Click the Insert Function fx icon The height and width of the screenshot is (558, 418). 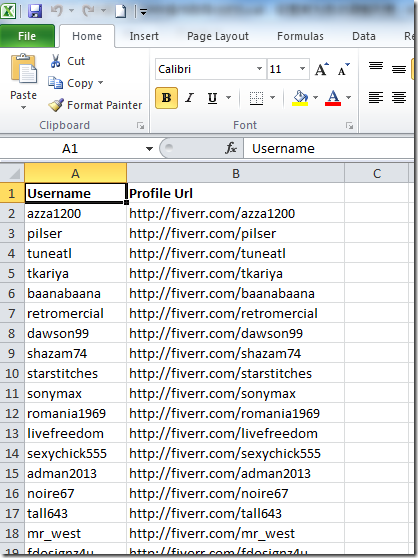231,148
